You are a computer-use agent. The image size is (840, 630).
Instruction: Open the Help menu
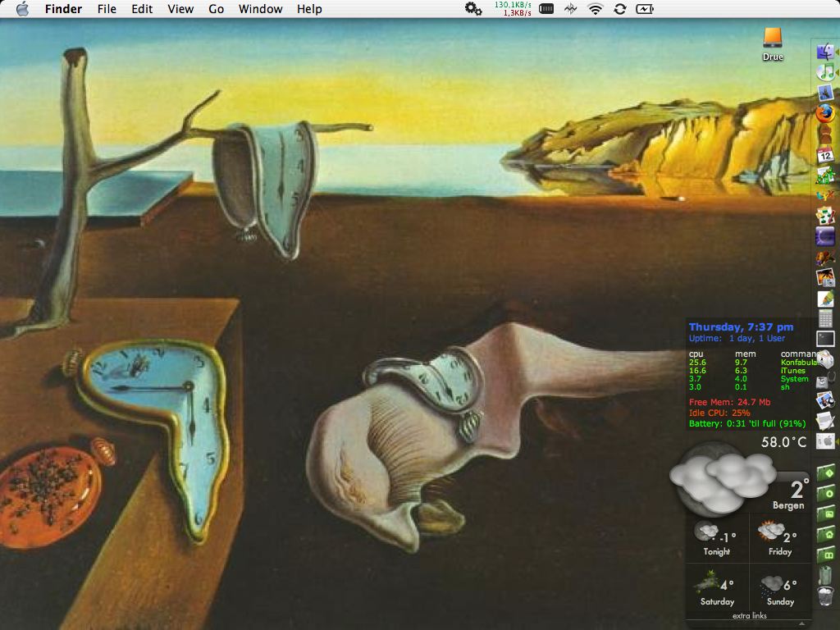tap(309, 9)
